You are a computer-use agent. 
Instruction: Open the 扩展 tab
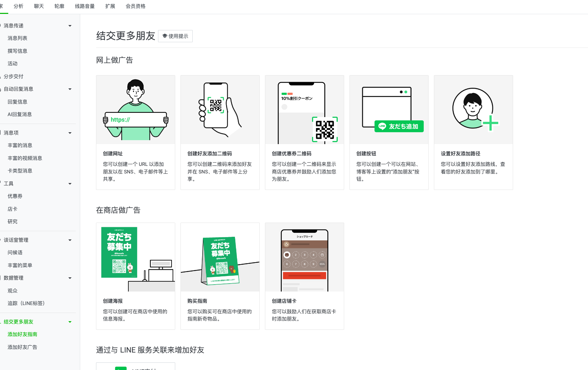click(x=110, y=6)
